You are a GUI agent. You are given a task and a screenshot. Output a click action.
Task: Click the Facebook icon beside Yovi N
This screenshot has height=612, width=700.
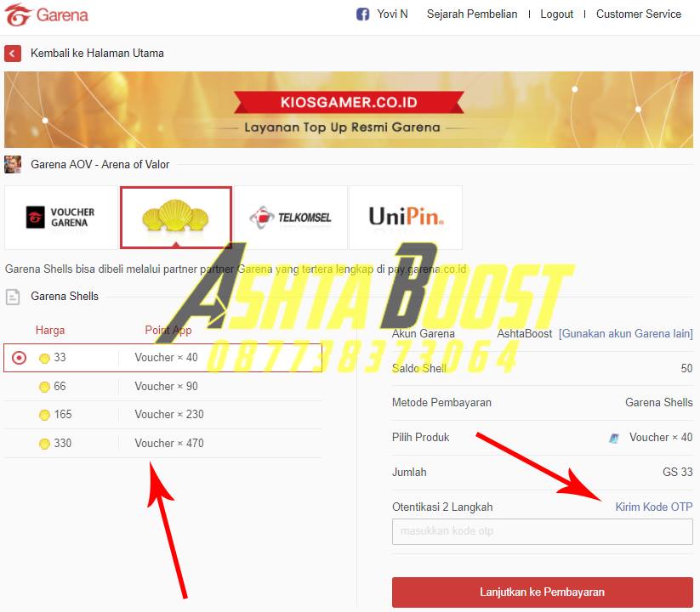pyautogui.click(x=362, y=14)
